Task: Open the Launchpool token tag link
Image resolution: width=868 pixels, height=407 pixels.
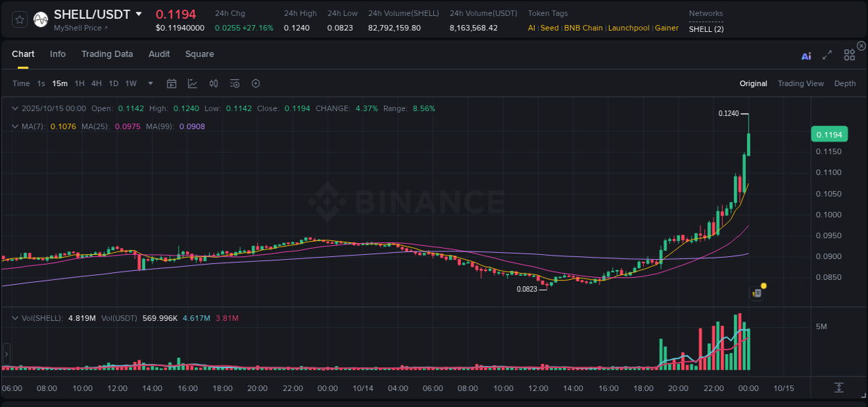Action: pos(628,28)
